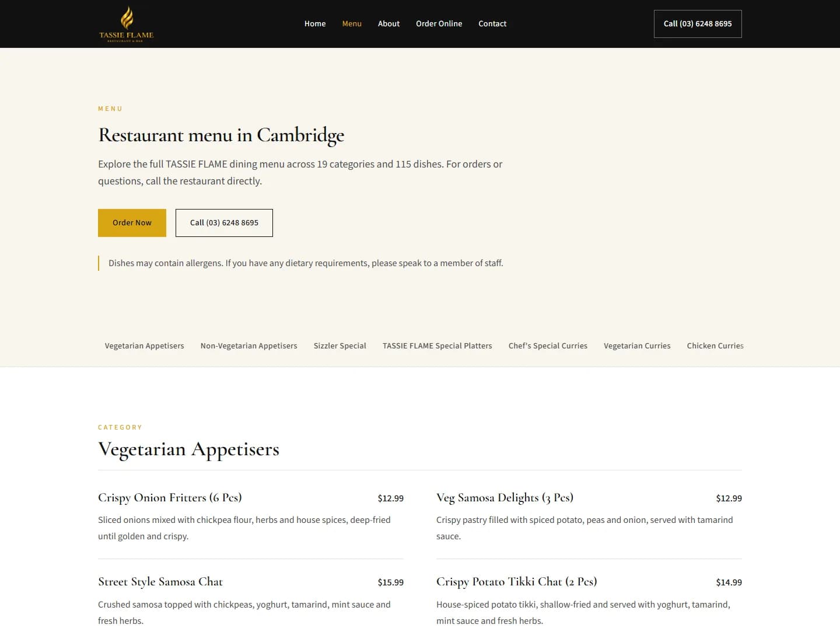Click the Vegetarian Appetisers section heading
The height and width of the screenshot is (642, 840).
tap(188, 449)
